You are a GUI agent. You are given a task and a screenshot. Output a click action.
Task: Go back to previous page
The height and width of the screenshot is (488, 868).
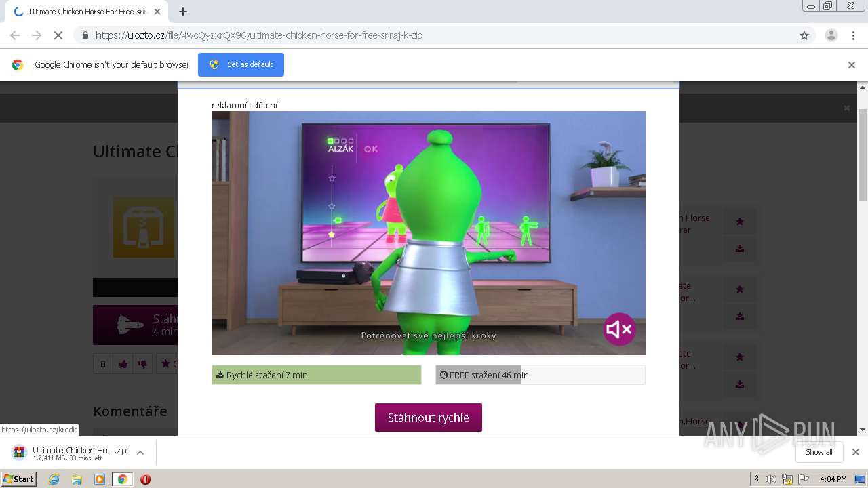pyautogui.click(x=15, y=35)
